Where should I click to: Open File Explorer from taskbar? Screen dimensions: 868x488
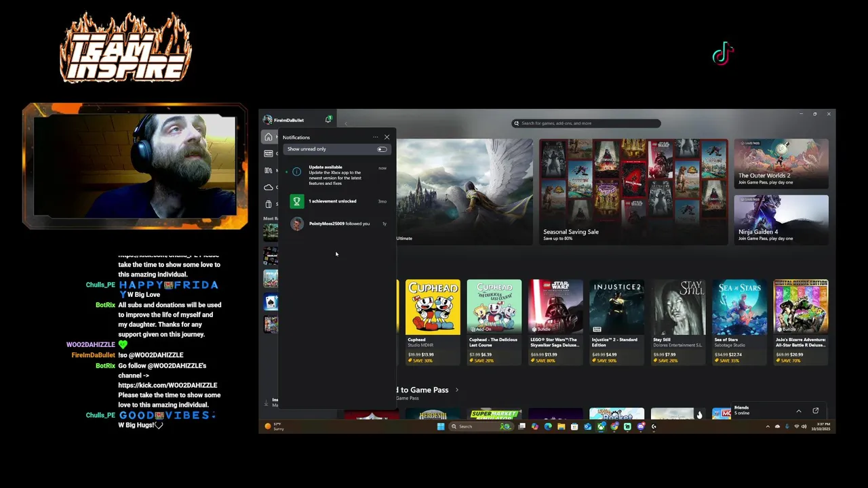(561, 426)
